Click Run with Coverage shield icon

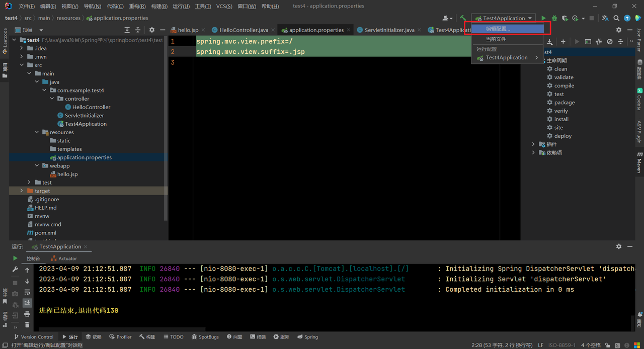coord(565,18)
